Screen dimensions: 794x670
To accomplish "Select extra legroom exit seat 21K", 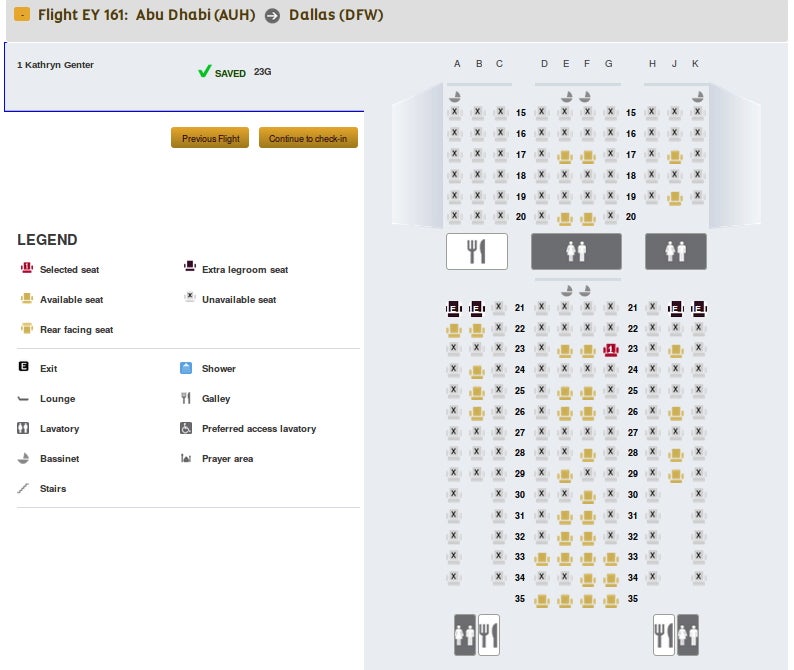I will click(x=699, y=308).
